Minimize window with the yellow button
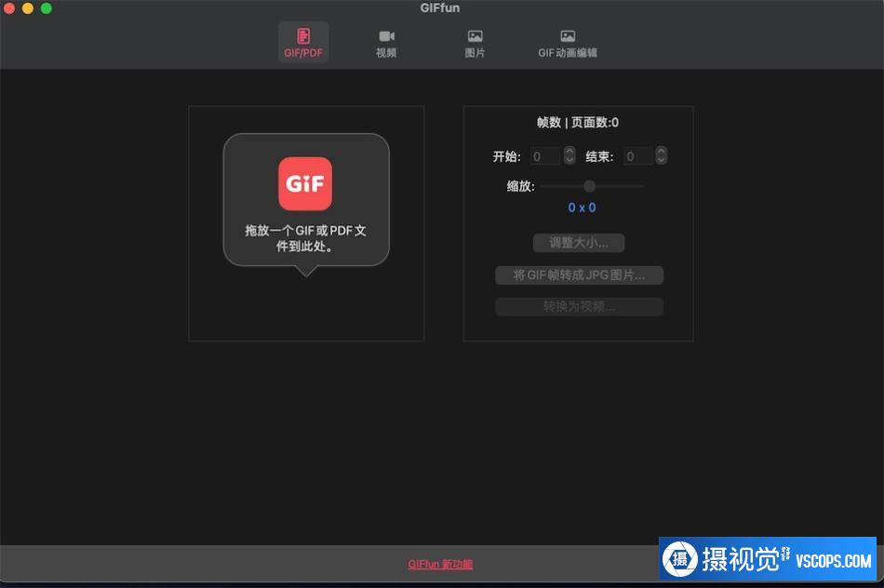The height and width of the screenshot is (588, 884). (28, 8)
